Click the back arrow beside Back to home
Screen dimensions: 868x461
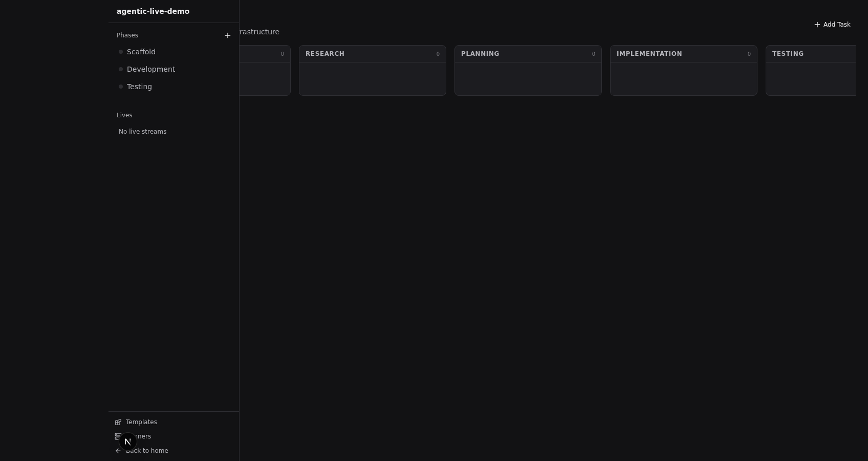(118, 451)
